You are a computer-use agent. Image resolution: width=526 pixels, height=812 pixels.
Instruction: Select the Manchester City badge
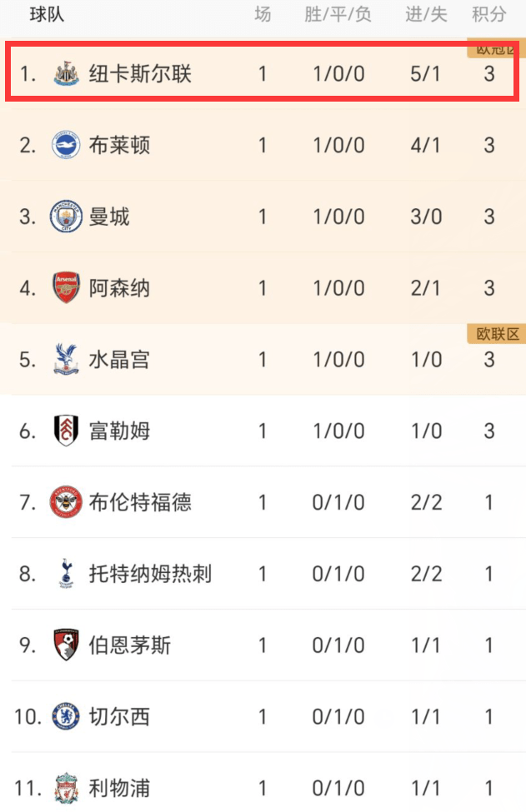tap(67, 217)
